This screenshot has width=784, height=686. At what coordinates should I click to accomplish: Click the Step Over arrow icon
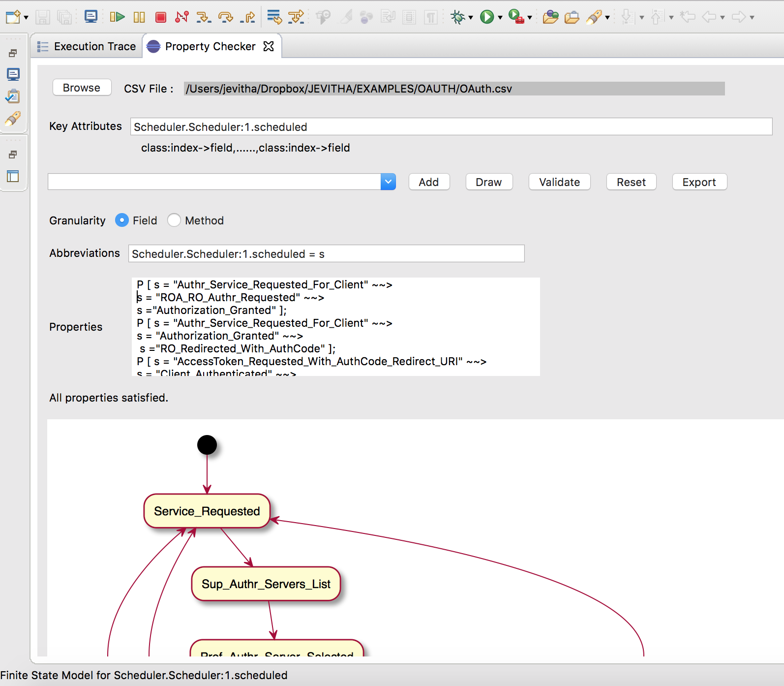point(225,17)
